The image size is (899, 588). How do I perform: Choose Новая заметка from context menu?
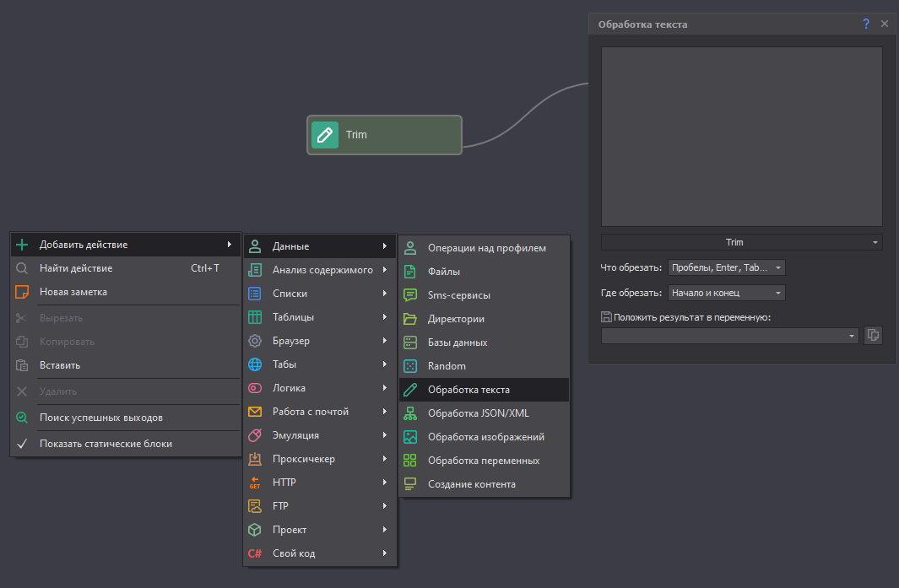point(126,292)
